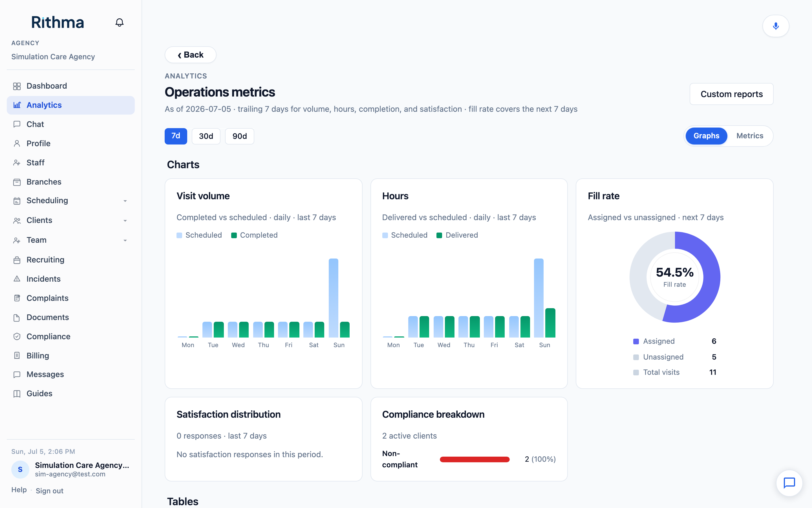Click the Messages bubble icon
The width and height of the screenshot is (812, 508).
point(17,374)
